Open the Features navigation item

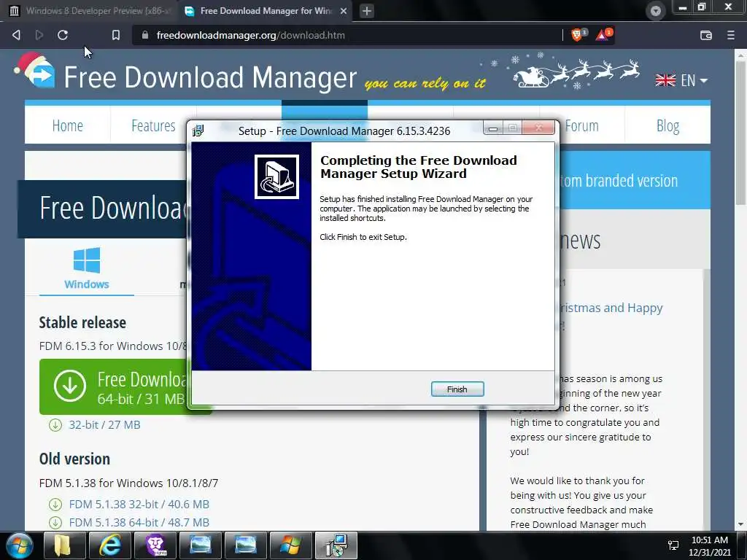(x=153, y=125)
